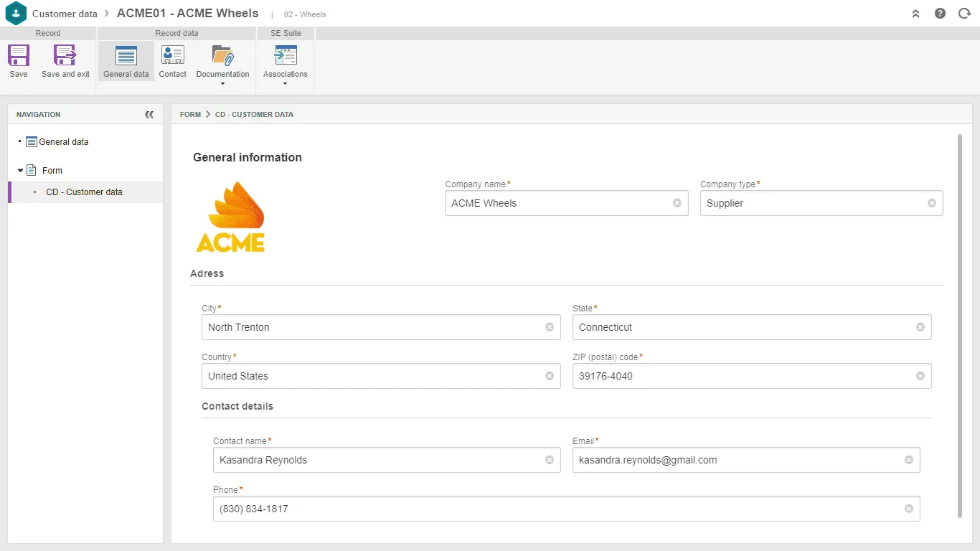This screenshot has height=551, width=980.
Task: Open the Help icon at top right
Action: pos(940,13)
